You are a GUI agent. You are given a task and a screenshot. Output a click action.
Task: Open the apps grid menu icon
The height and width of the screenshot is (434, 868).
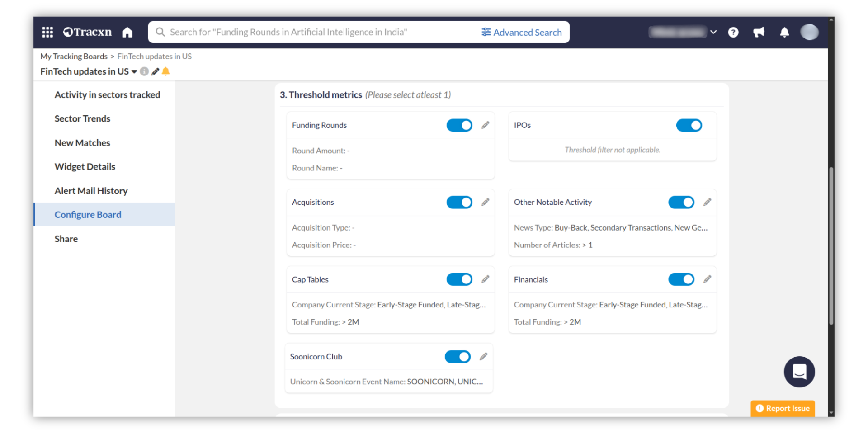(x=47, y=32)
